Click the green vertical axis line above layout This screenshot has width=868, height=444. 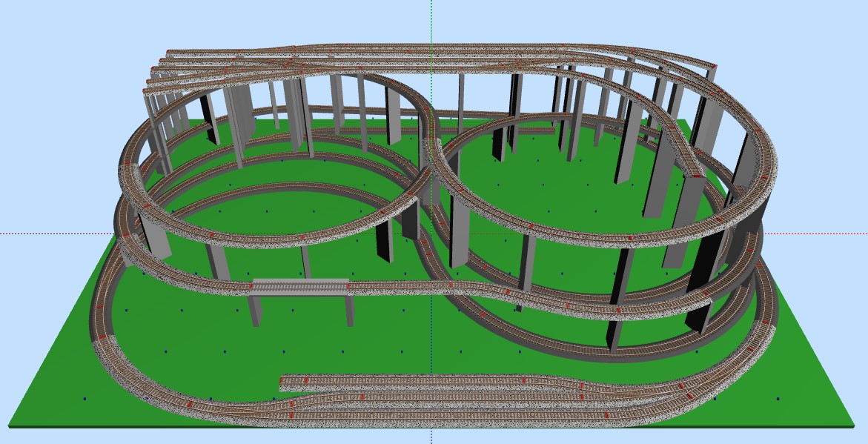click(432, 22)
